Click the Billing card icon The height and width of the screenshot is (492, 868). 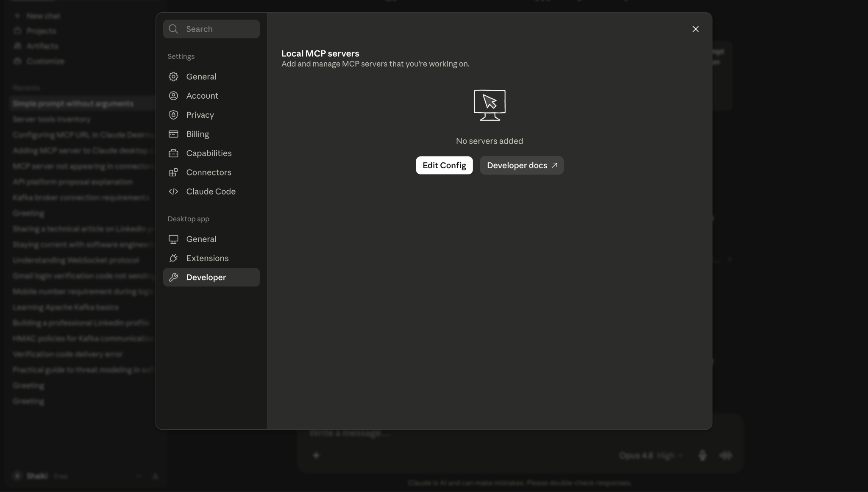tap(173, 134)
